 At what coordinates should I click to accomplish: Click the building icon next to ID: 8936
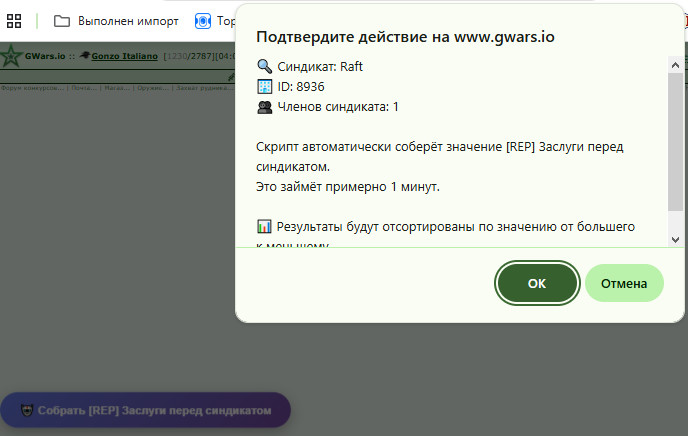(x=264, y=86)
